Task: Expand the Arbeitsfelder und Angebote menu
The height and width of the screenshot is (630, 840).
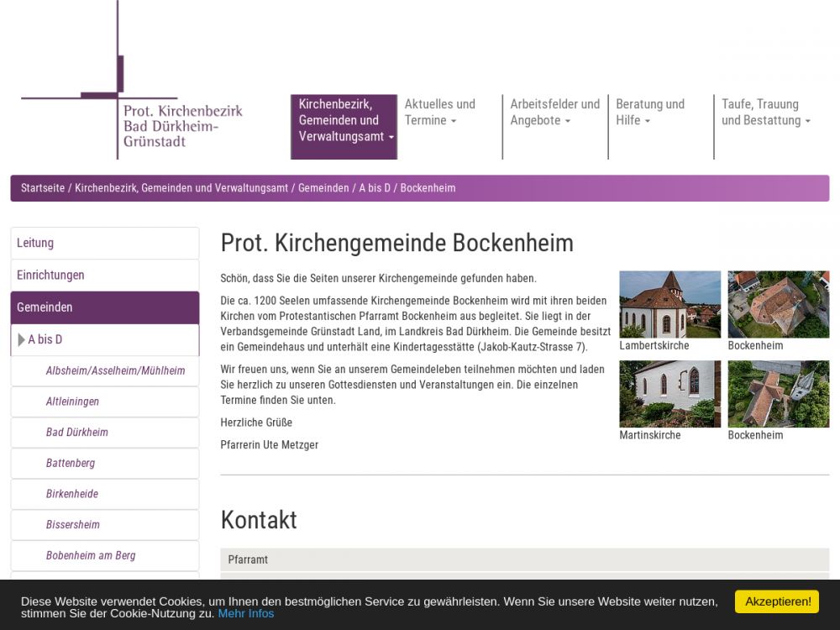Action: coord(554,113)
